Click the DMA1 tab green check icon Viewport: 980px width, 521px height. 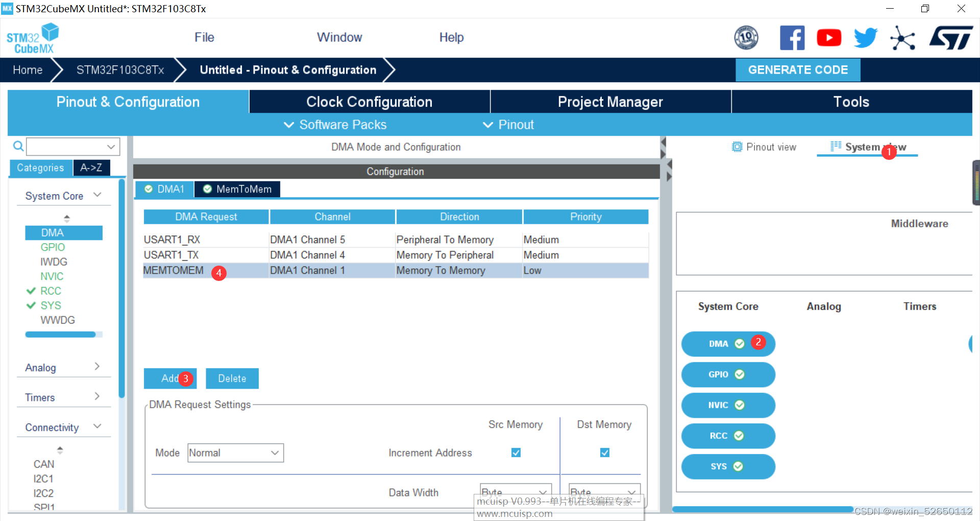[x=149, y=189]
